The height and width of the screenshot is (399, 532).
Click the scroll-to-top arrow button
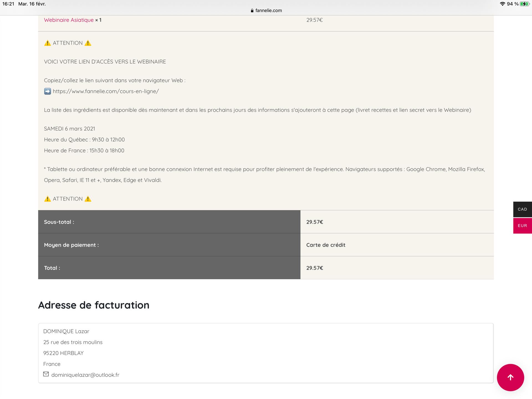(x=510, y=377)
